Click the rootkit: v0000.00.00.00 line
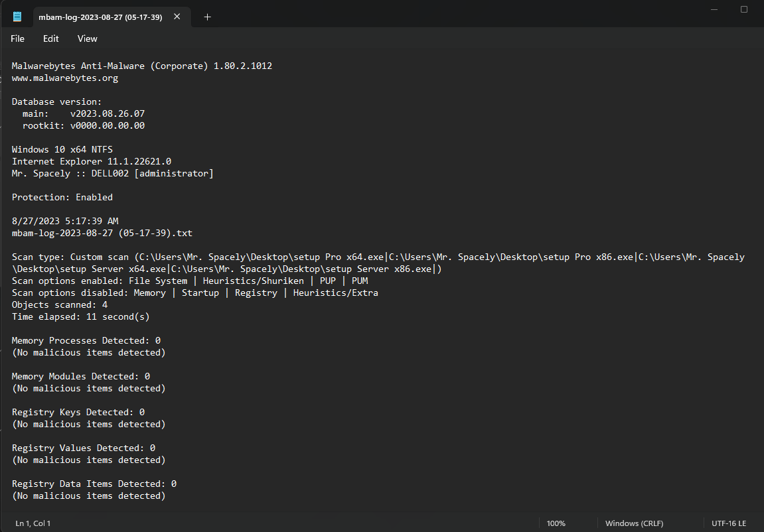764x532 pixels. point(84,125)
